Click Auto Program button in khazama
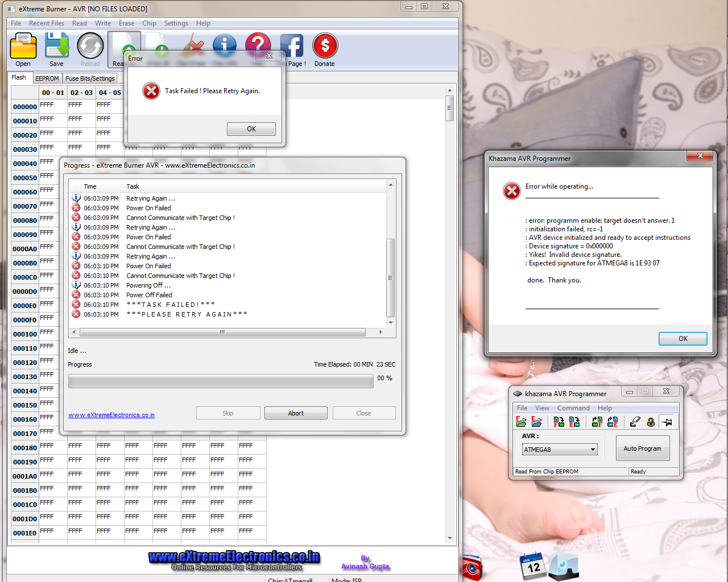The image size is (728, 582). (x=643, y=448)
